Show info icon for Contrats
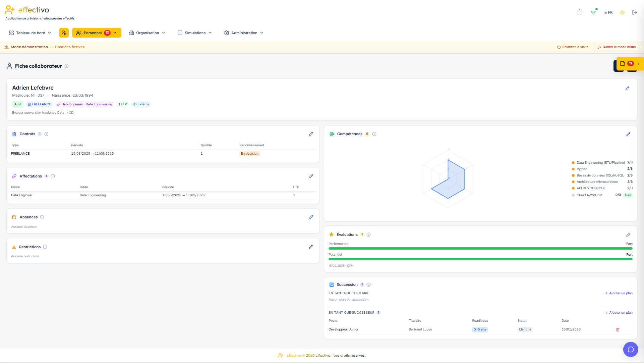 (x=47, y=134)
